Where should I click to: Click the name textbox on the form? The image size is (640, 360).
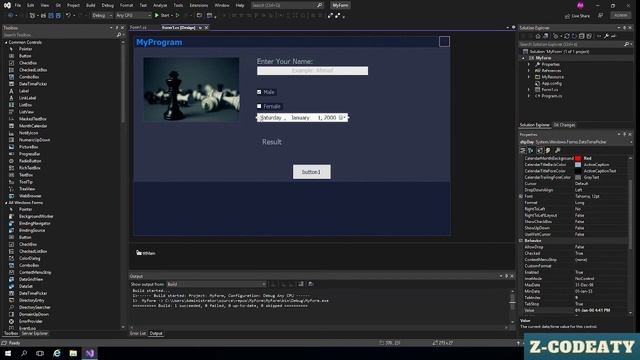click(312, 71)
